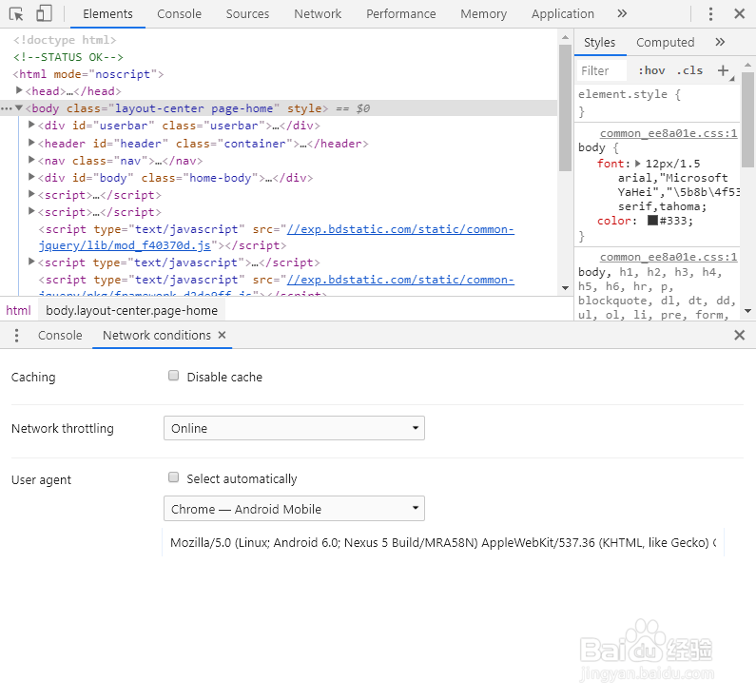
Task: Toggle the device toolbar icon
Action: [x=44, y=13]
